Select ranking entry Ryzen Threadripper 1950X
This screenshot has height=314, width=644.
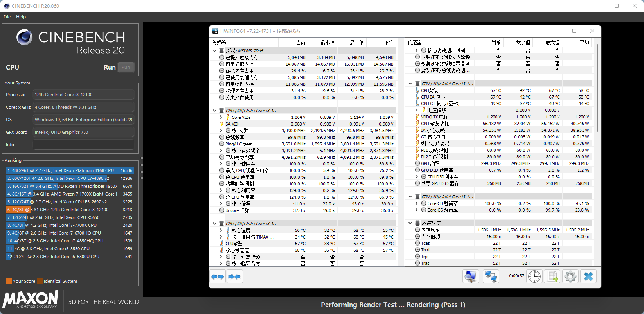click(70, 186)
